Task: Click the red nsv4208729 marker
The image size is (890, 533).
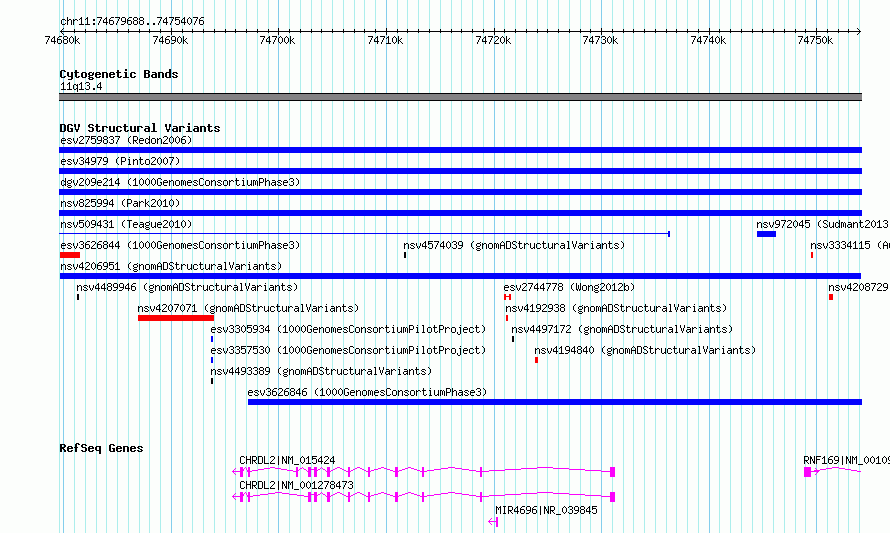Action: 831,297
